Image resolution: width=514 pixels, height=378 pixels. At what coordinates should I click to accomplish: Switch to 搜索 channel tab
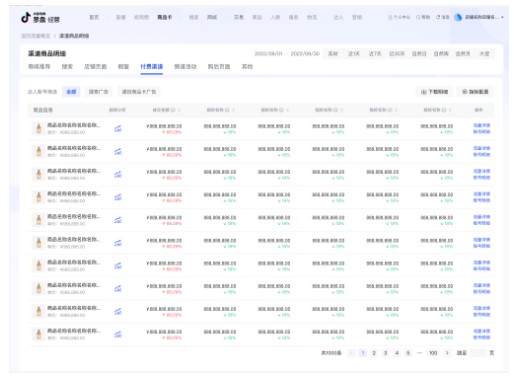[67, 67]
